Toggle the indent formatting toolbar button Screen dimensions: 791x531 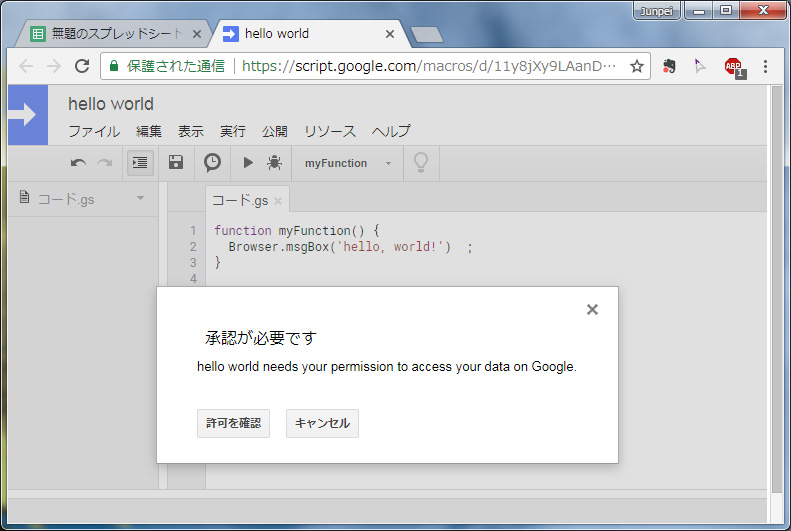click(140, 163)
